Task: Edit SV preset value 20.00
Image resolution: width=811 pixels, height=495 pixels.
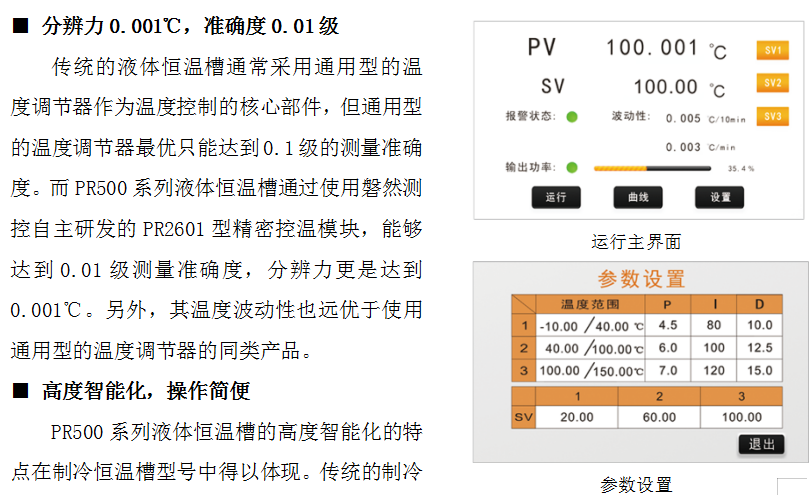Action: [x=577, y=417]
